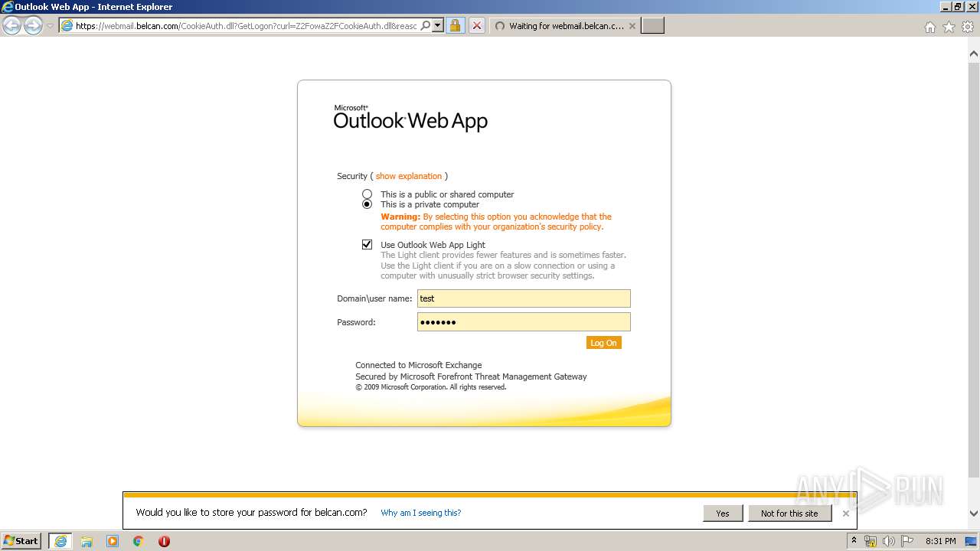980x551 pixels.
Task: Open the 'show explanation' security link
Action: pos(409,176)
